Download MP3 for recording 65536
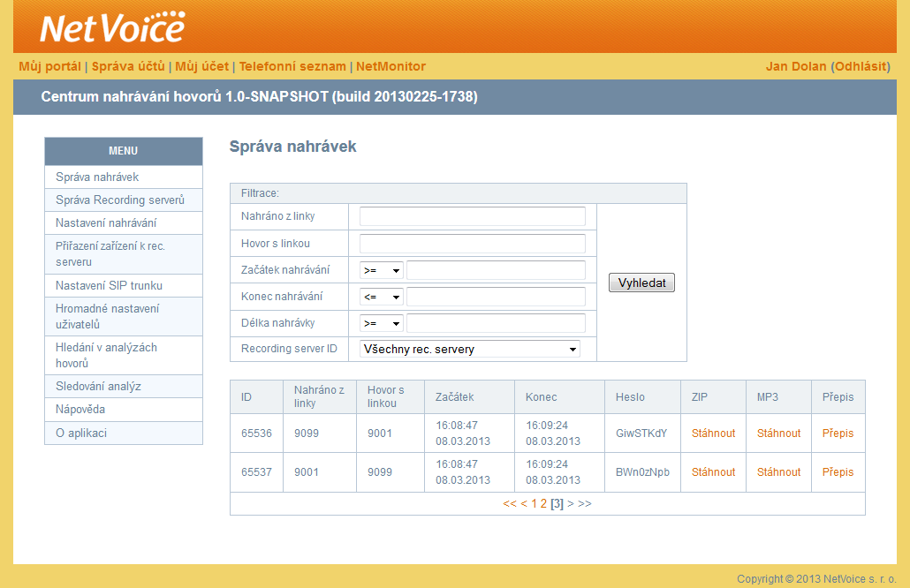Viewport: 910px width, 588px height. click(779, 433)
